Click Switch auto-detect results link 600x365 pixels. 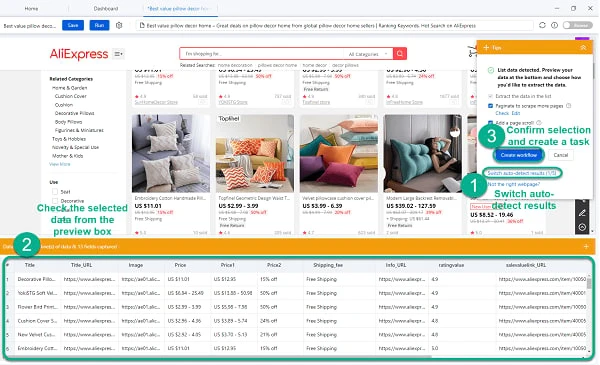click(522, 173)
